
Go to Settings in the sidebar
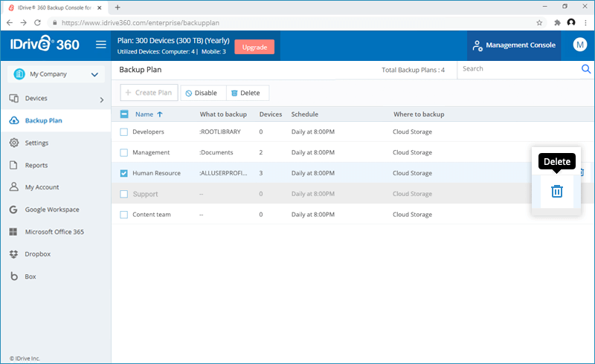[x=36, y=143]
